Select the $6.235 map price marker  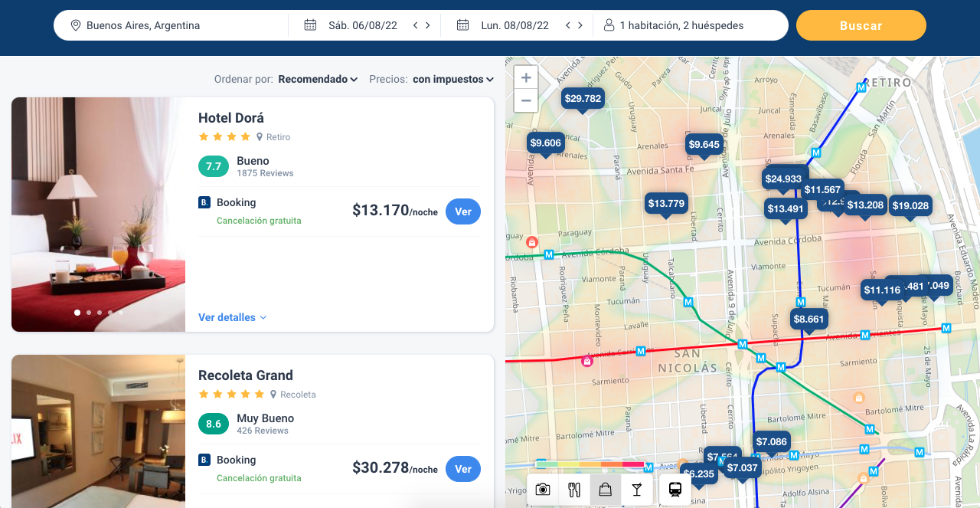click(x=699, y=474)
